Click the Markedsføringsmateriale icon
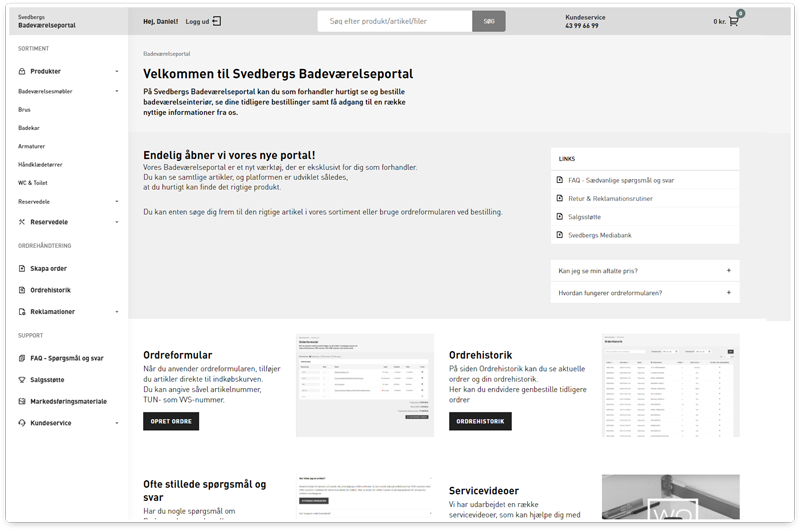 pos(21,401)
